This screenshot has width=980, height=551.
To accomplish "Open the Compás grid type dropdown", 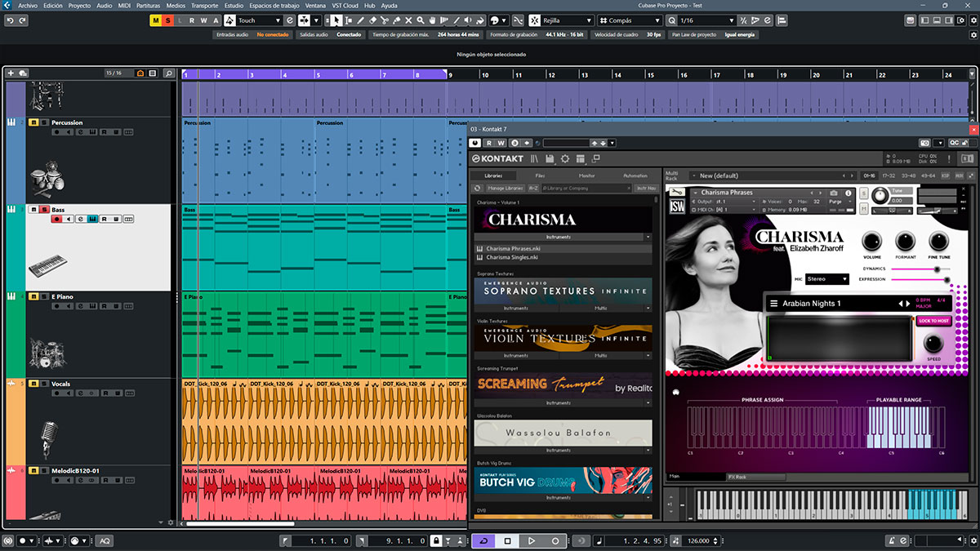I will [630, 20].
